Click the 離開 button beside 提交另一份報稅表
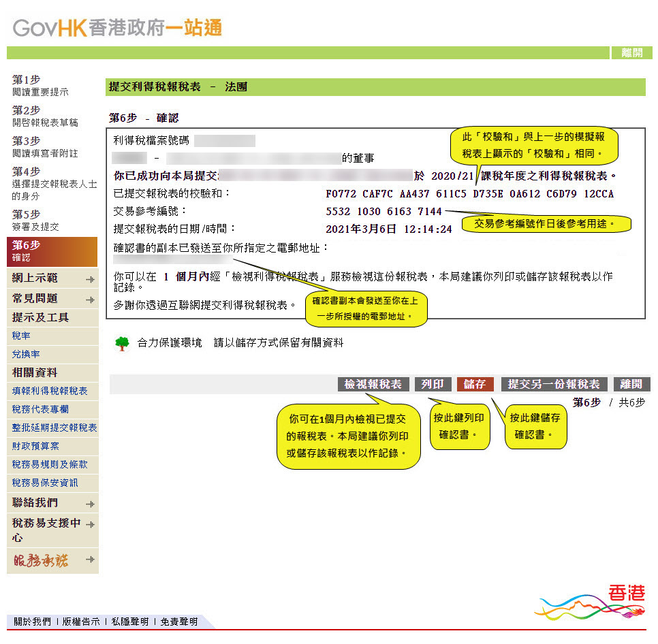Screen dimensions: 658x644 coord(631,384)
